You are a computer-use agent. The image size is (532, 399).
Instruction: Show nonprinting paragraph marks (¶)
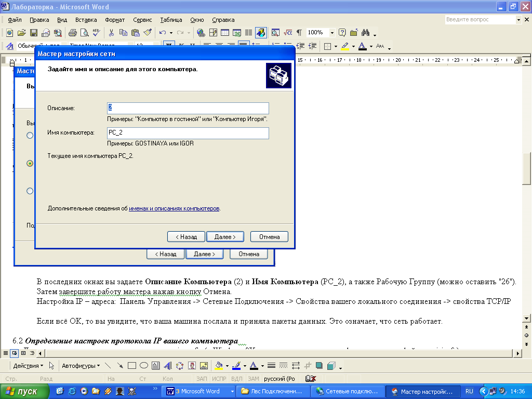299,33
